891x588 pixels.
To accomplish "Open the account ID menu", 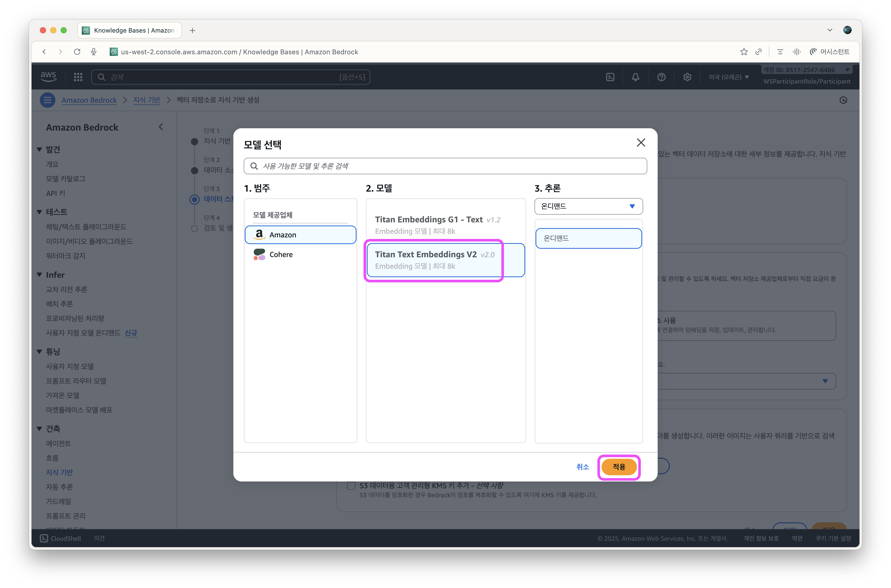I will point(807,70).
